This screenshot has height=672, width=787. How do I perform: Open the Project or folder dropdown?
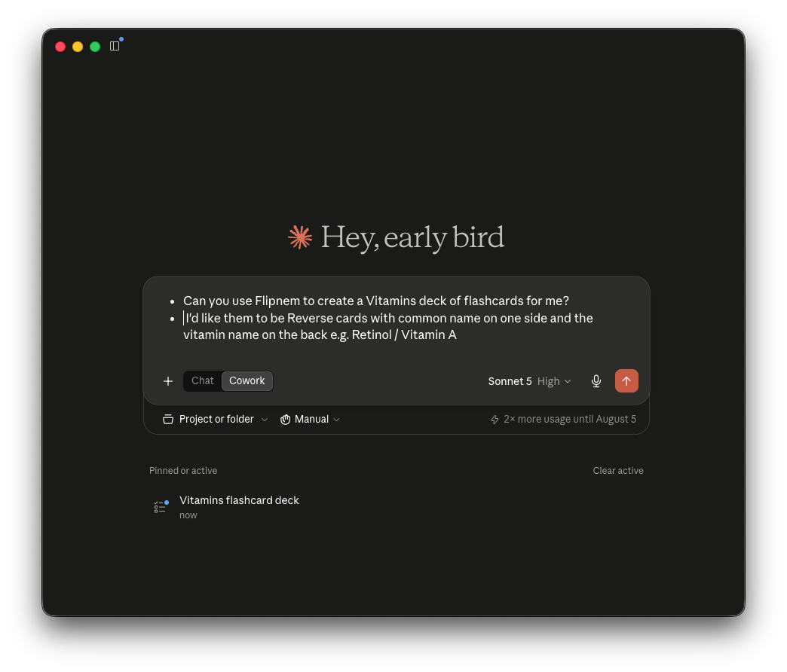pyautogui.click(x=215, y=420)
